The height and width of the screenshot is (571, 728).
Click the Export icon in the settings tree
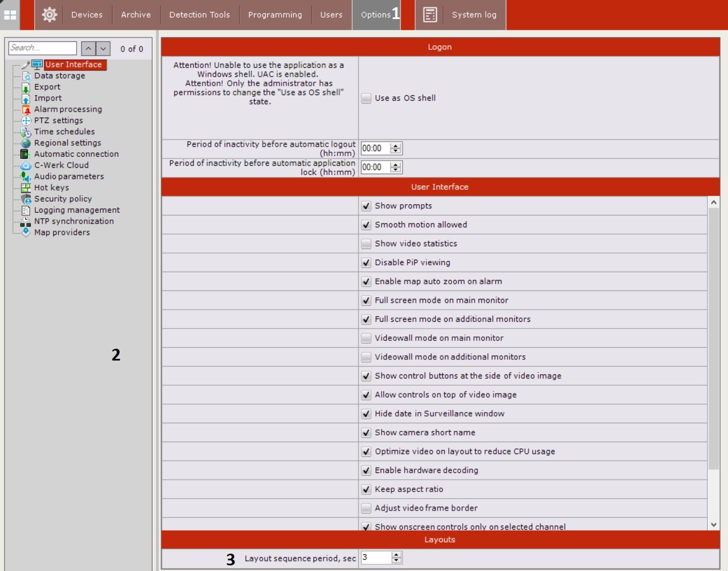26,87
